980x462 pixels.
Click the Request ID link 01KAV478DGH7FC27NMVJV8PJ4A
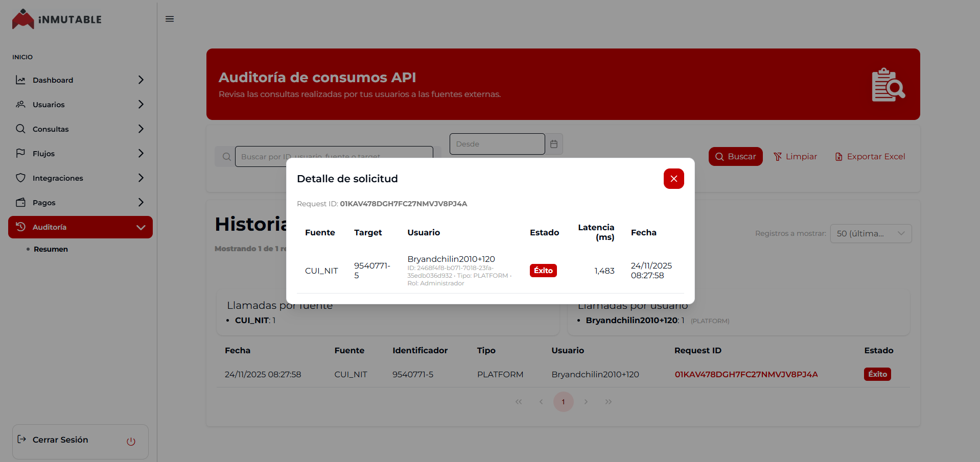[745, 374]
